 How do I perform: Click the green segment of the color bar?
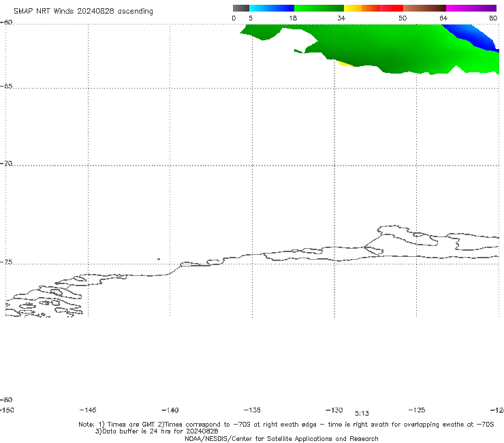[319, 8]
